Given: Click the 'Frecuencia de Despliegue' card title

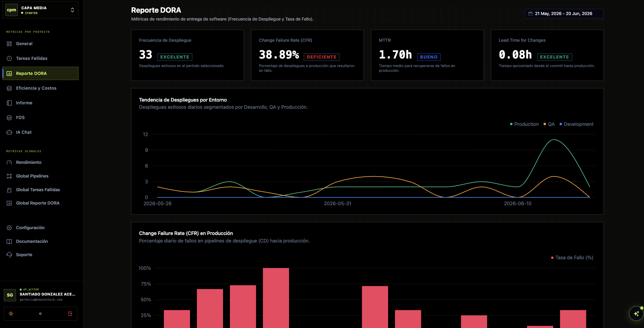Looking at the screenshot, I should click(x=165, y=40).
